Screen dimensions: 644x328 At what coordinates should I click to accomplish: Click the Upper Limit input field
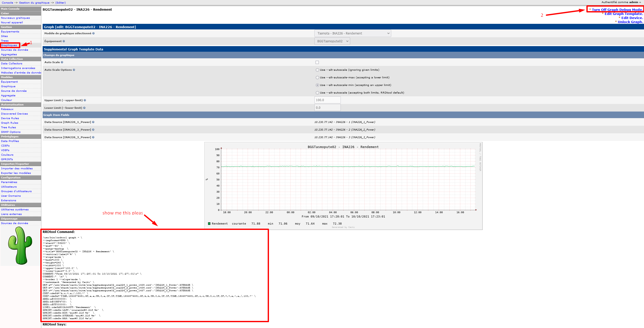coord(328,100)
